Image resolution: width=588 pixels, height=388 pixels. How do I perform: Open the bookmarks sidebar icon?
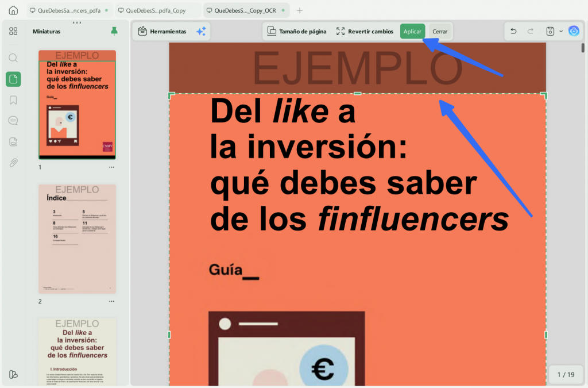(13, 100)
